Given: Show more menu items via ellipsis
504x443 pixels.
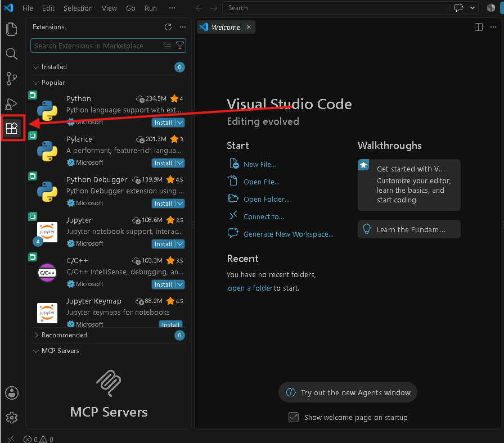Looking at the screenshot, I should coord(172,8).
